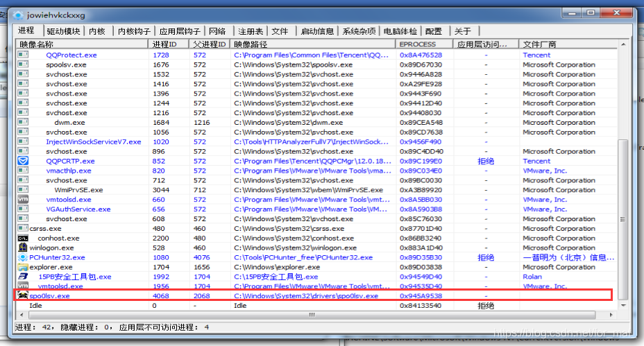Image resolution: width=644 pixels, height=346 pixels.
Task: Click the conhost.exe console icon
Action: click(x=23, y=238)
